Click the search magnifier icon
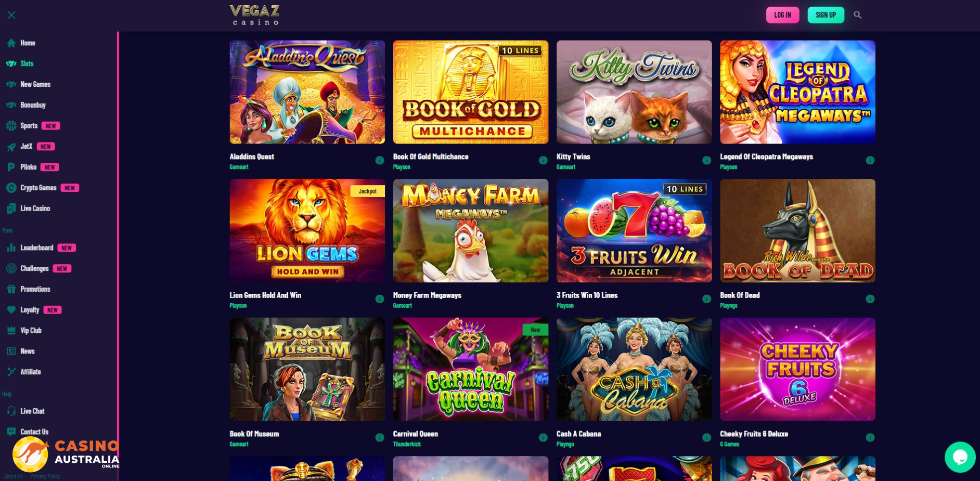Viewport: 980px width, 481px height. (x=857, y=15)
